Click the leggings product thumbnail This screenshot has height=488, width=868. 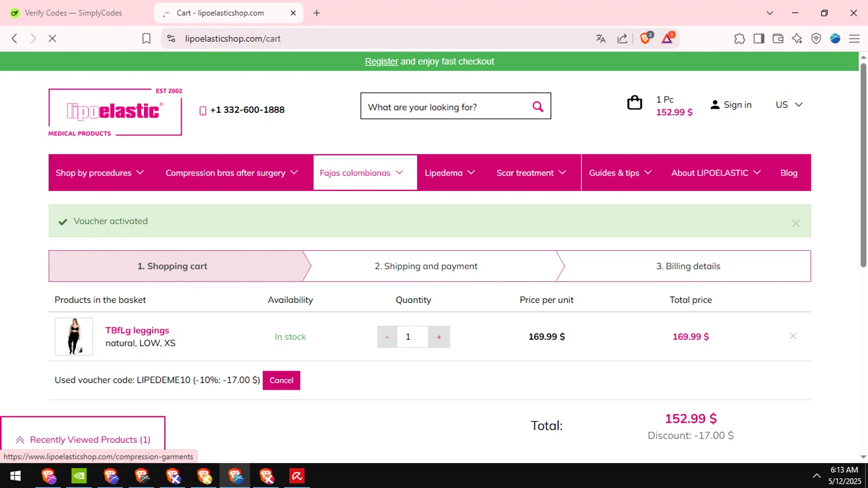pyautogui.click(x=74, y=336)
